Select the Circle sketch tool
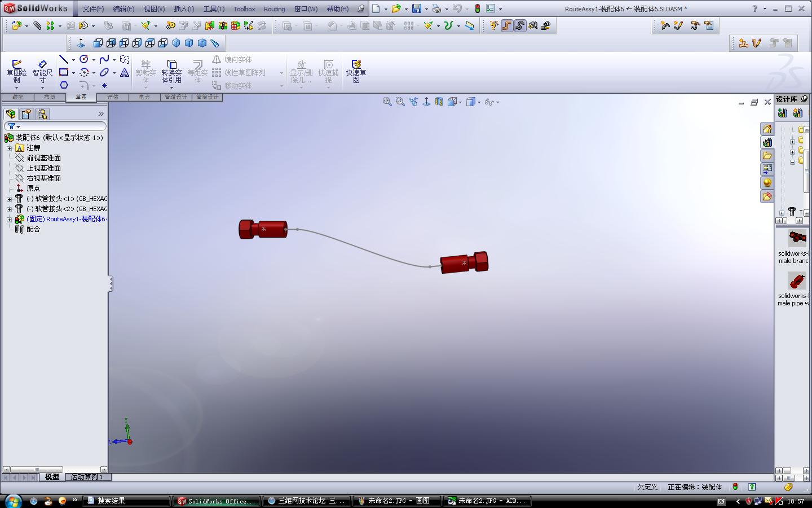The height and width of the screenshot is (508, 812). [84, 59]
